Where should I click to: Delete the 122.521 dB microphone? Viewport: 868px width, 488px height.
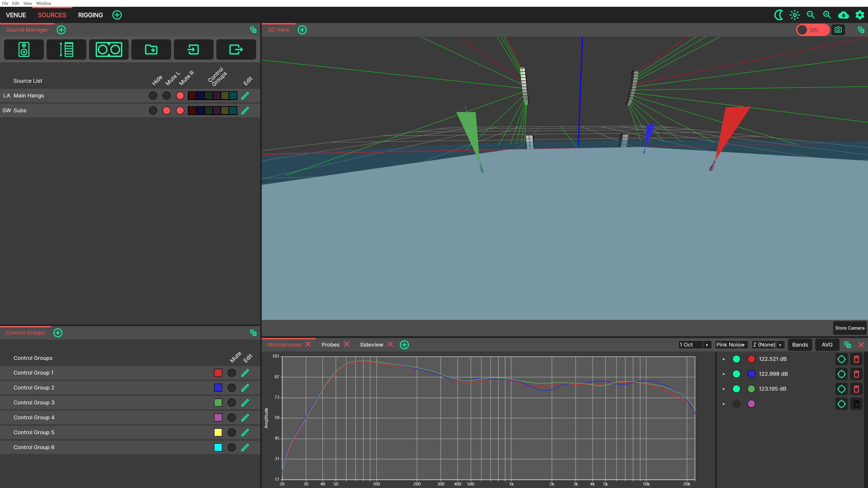pos(856,359)
